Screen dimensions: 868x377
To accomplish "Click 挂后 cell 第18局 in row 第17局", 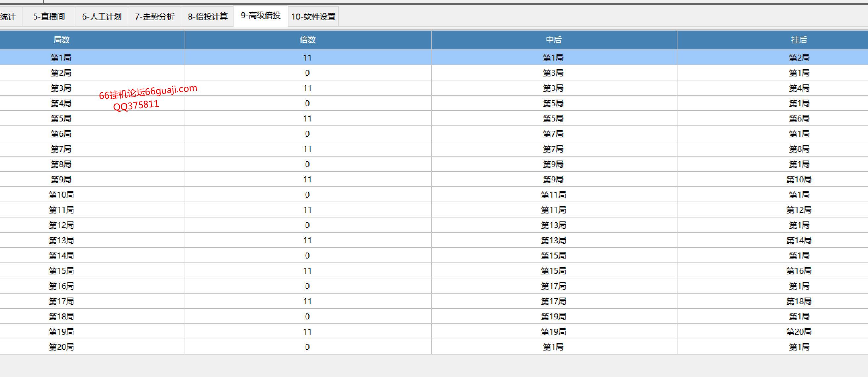I will tap(773, 301).
